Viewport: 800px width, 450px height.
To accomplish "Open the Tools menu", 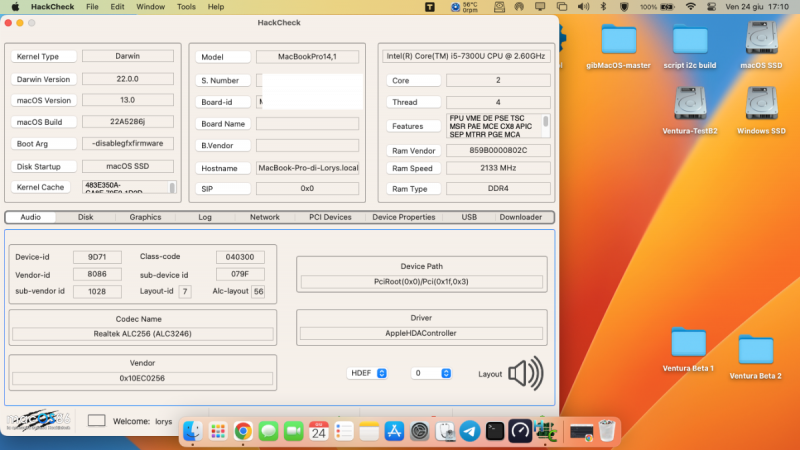I will pyautogui.click(x=186, y=7).
